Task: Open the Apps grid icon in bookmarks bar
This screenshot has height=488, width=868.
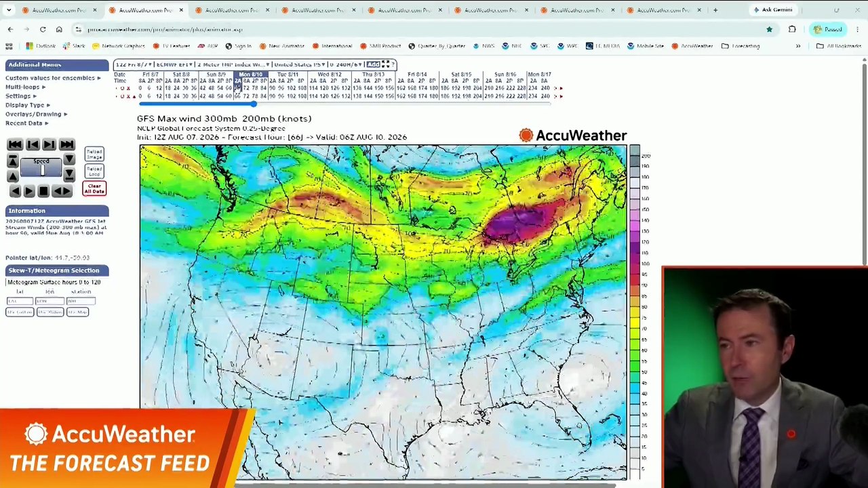Action: pos(9,46)
